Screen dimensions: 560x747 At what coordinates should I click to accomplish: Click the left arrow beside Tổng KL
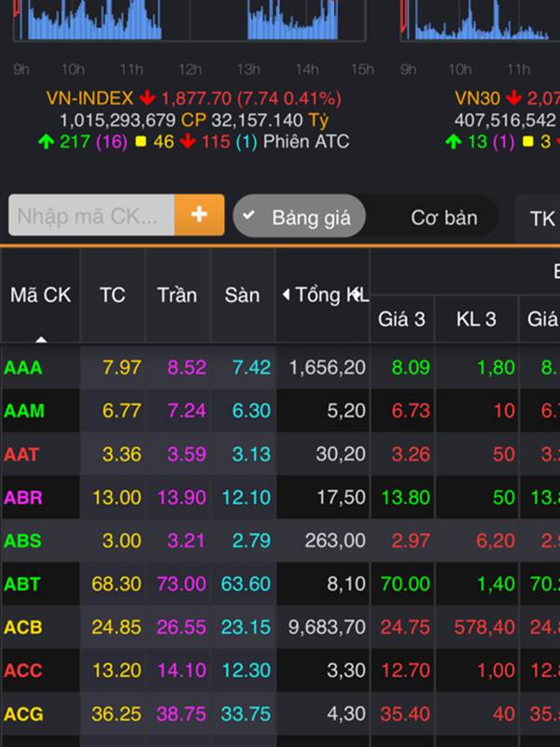pos(286,295)
